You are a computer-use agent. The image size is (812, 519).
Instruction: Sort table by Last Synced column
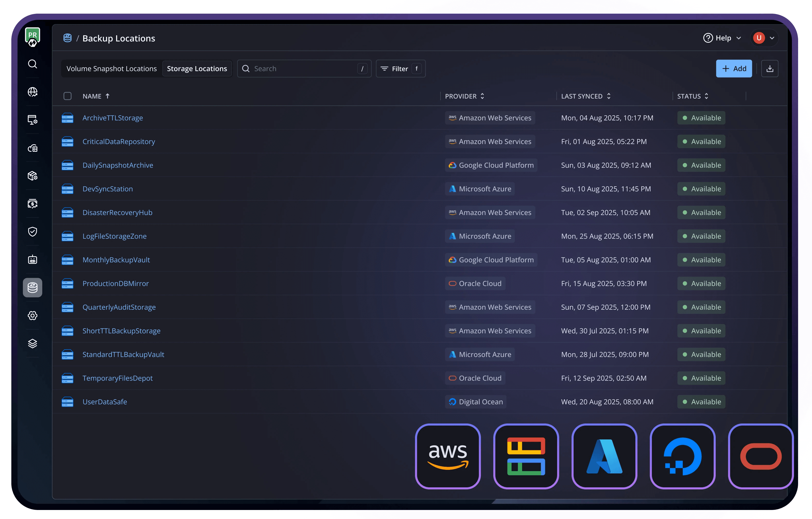[x=585, y=97]
